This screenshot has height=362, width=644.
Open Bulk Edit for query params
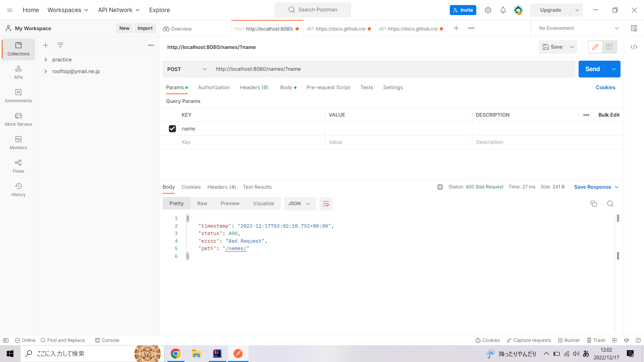click(x=609, y=115)
